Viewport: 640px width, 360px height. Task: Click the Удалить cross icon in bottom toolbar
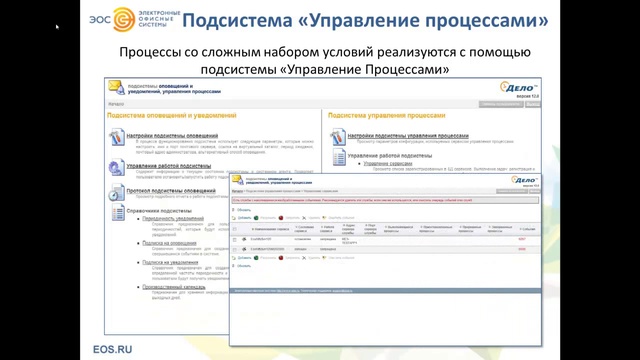(x=304, y=258)
